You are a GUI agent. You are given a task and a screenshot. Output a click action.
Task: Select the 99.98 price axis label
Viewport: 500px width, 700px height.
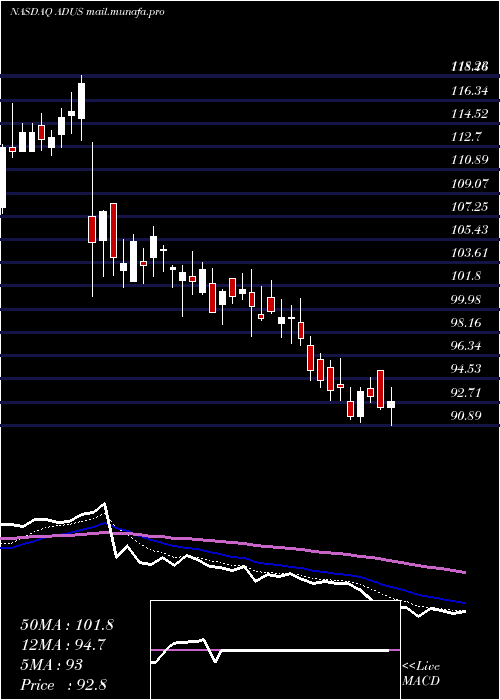pos(466,300)
